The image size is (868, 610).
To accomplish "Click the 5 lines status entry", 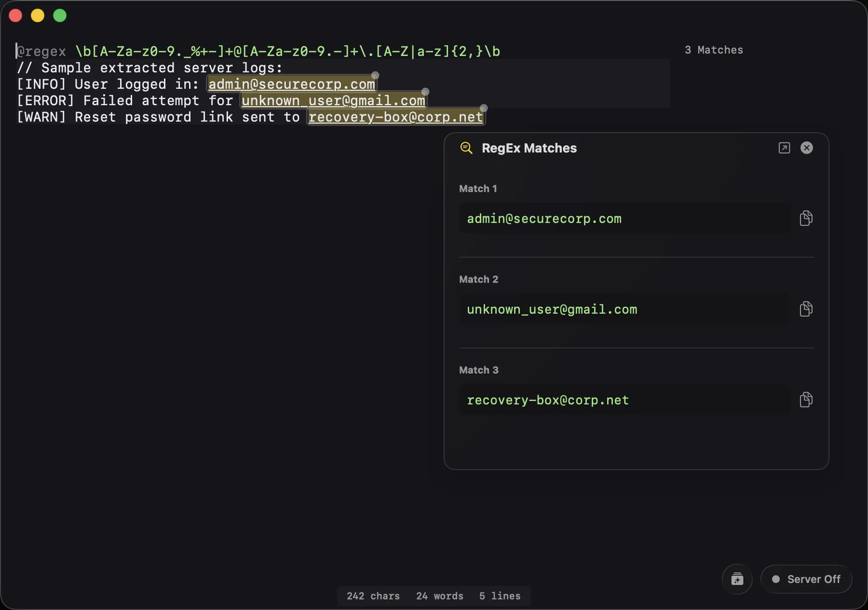I will (x=500, y=596).
